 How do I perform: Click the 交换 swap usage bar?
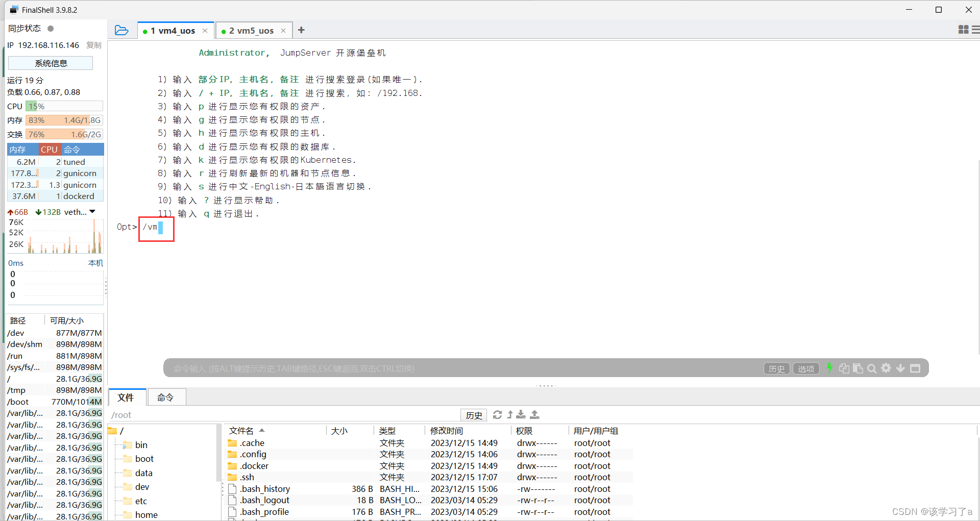coord(64,134)
